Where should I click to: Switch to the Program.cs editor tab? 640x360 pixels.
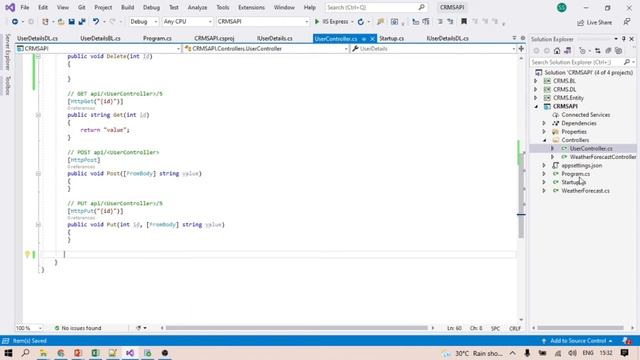(157, 38)
